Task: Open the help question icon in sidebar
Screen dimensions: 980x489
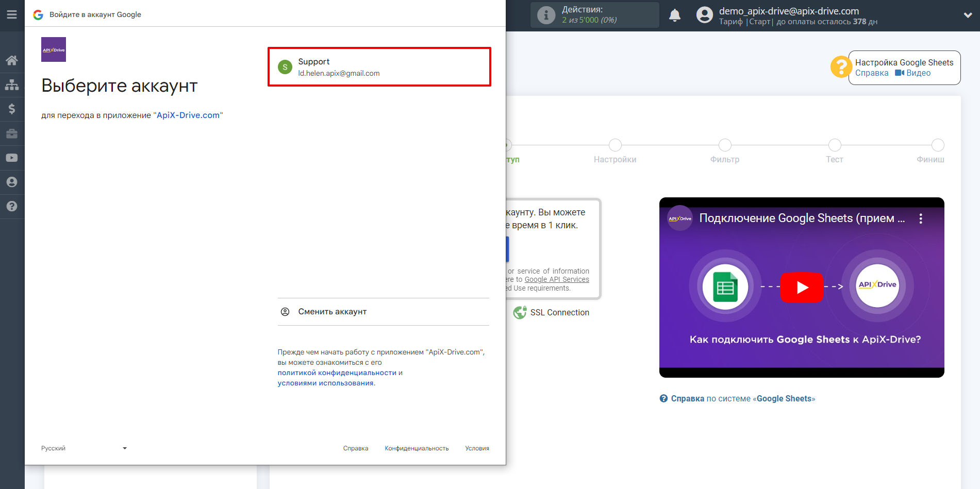Action: point(12,206)
